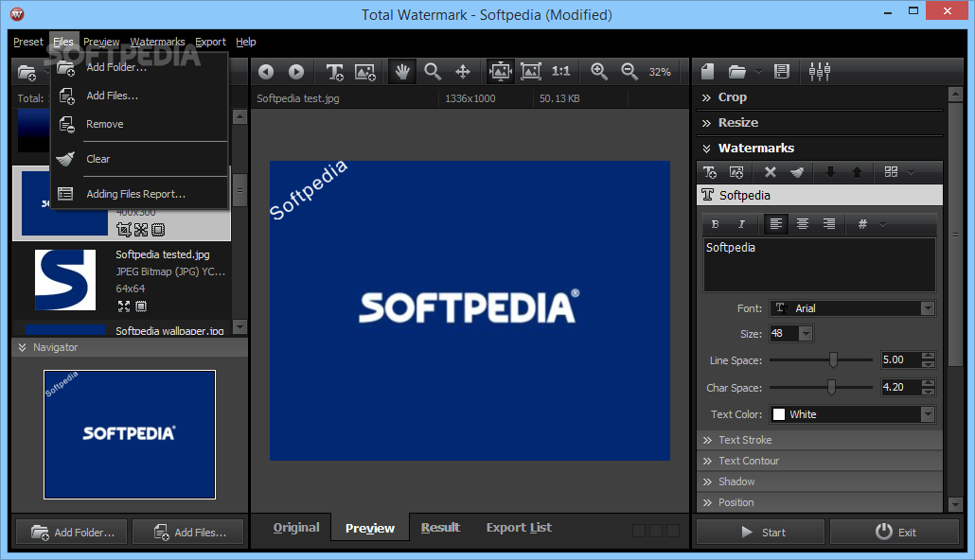Click bottom Add Folder… button

(72, 532)
